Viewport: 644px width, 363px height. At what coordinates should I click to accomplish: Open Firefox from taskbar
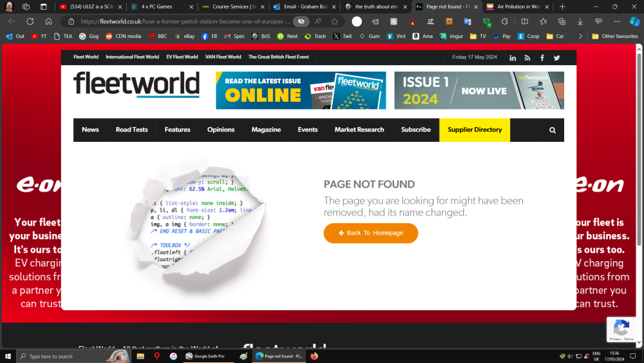point(314,356)
